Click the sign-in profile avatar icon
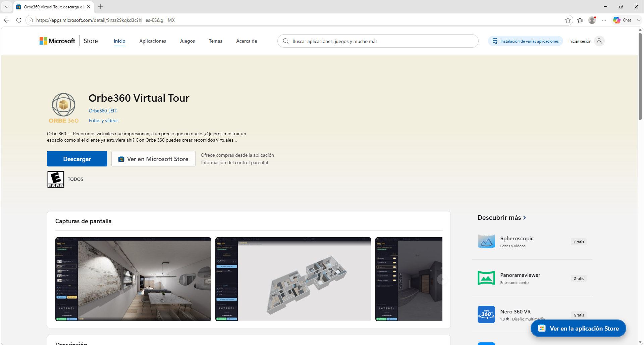The image size is (644, 345). point(599,41)
